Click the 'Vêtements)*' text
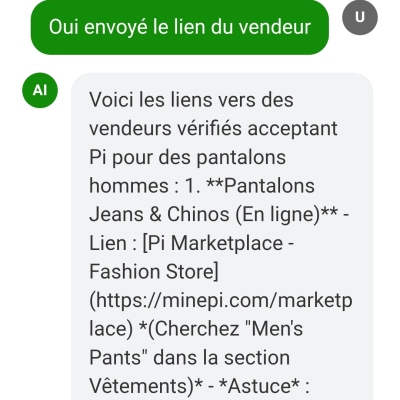Image resolution: width=400 pixels, height=400 pixels. tap(146, 386)
